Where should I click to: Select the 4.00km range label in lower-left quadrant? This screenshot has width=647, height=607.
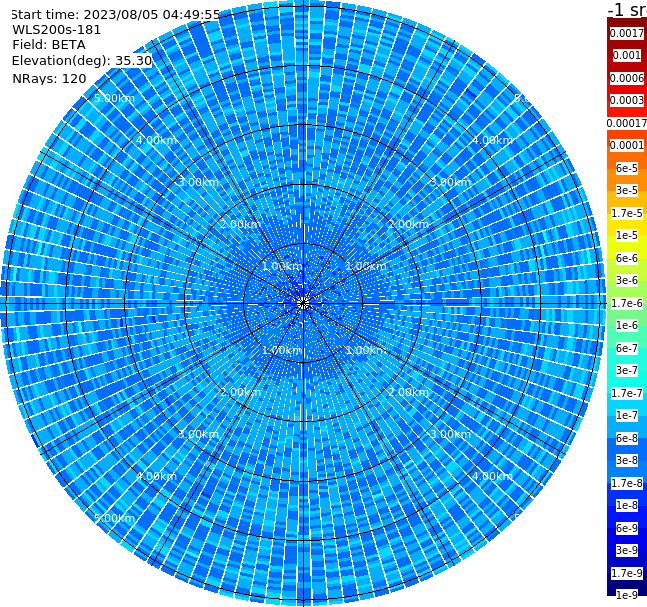click(x=156, y=476)
